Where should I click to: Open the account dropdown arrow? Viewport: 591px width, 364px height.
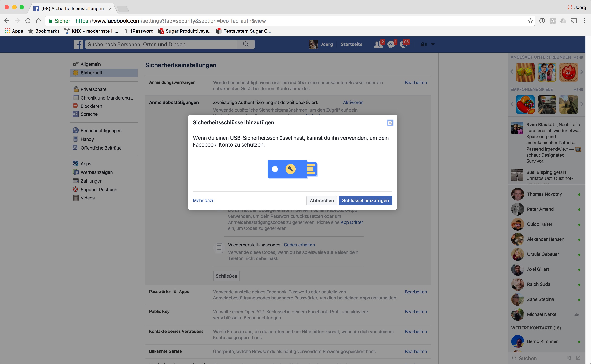coord(433,44)
